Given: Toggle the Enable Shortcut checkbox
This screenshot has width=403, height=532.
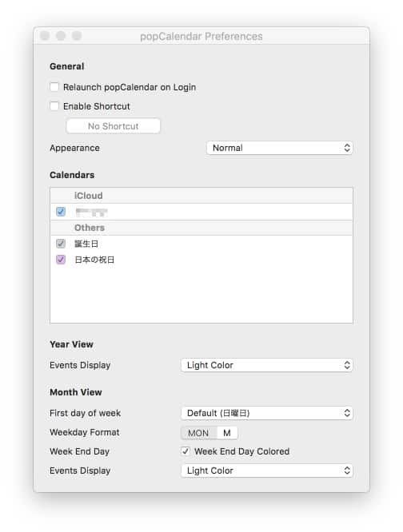Looking at the screenshot, I should point(54,106).
